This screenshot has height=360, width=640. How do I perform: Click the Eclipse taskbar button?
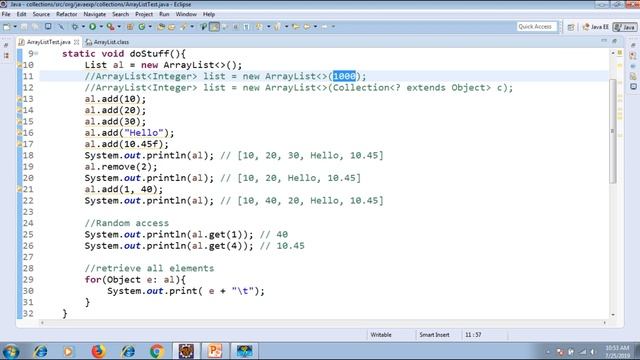click(x=186, y=351)
